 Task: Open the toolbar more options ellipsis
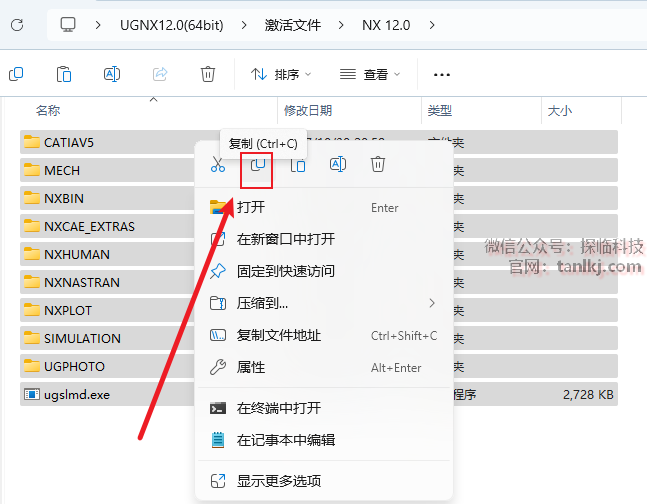pos(442,75)
